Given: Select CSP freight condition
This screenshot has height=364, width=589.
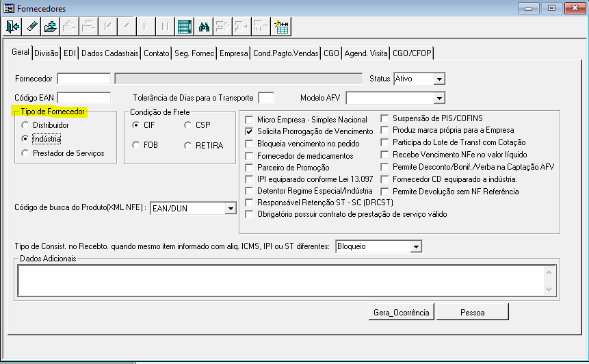Looking at the screenshot, I should (x=188, y=125).
